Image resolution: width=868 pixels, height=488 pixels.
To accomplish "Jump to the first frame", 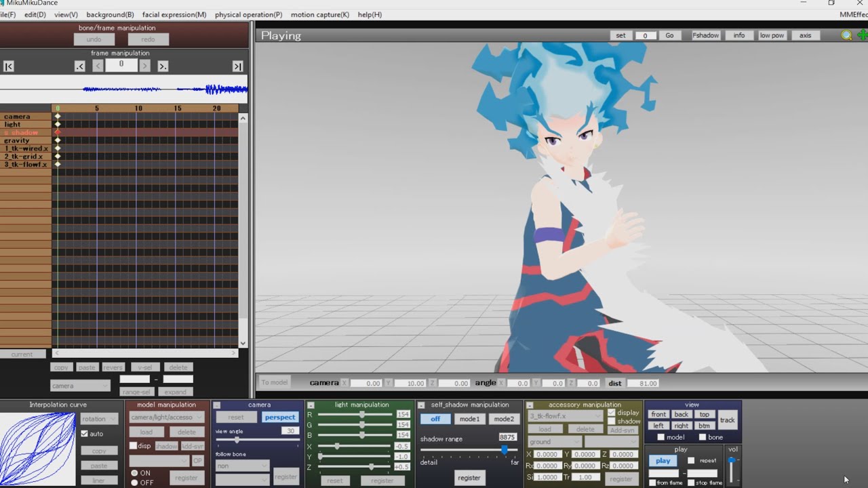I will (x=8, y=66).
